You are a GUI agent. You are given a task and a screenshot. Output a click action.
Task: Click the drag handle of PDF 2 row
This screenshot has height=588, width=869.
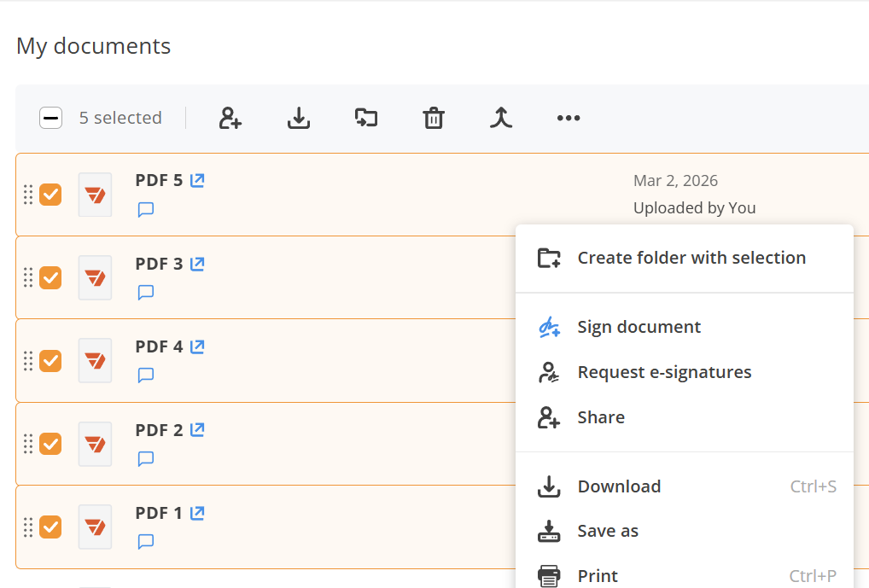pos(28,444)
